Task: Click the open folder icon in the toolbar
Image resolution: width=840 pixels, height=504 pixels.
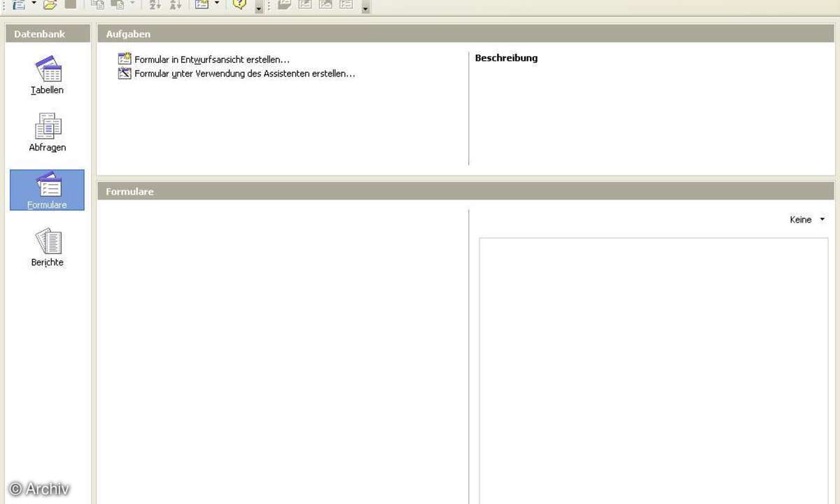Action: coord(50,4)
